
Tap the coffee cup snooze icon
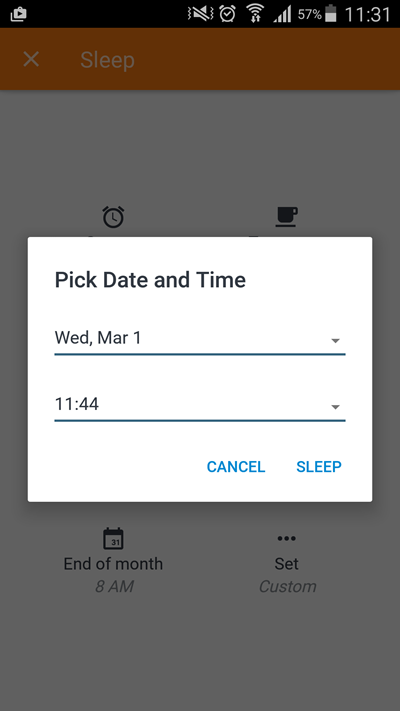pos(287,217)
